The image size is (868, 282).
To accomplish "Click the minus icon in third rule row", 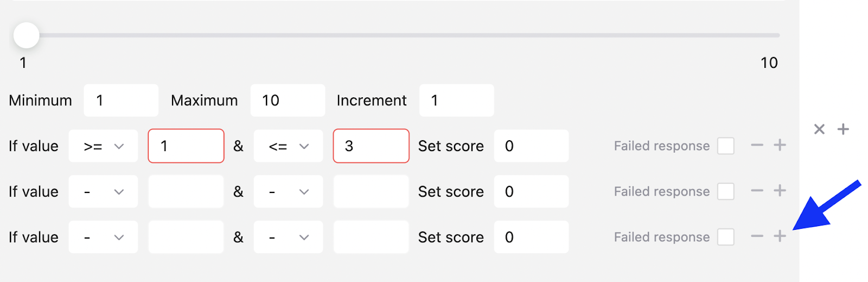I will (757, 236).
